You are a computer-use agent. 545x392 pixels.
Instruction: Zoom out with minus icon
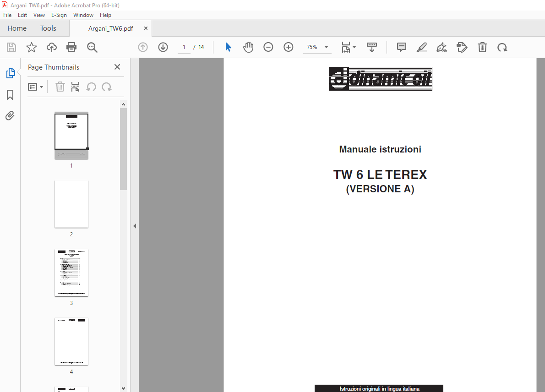(x=268, y=47)
